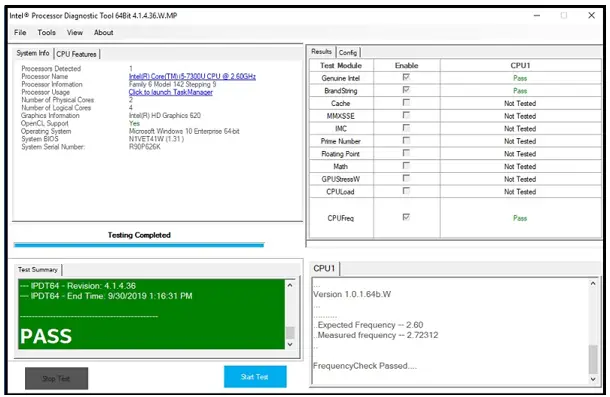Viewport: 610px width, 397px height.
Task: Click the serial number R90P626K
Action: point(145,147)
